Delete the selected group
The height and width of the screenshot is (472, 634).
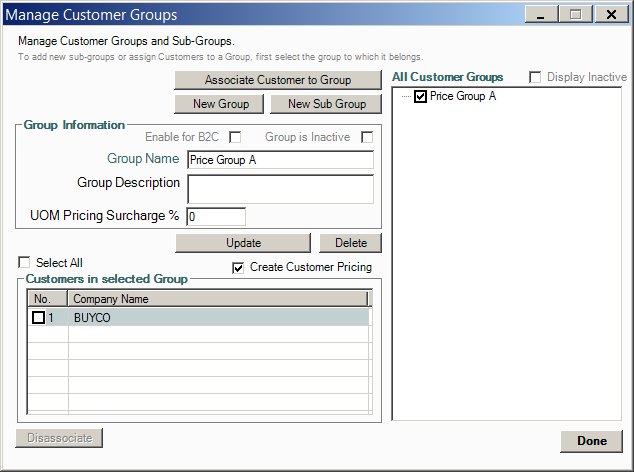350,243
